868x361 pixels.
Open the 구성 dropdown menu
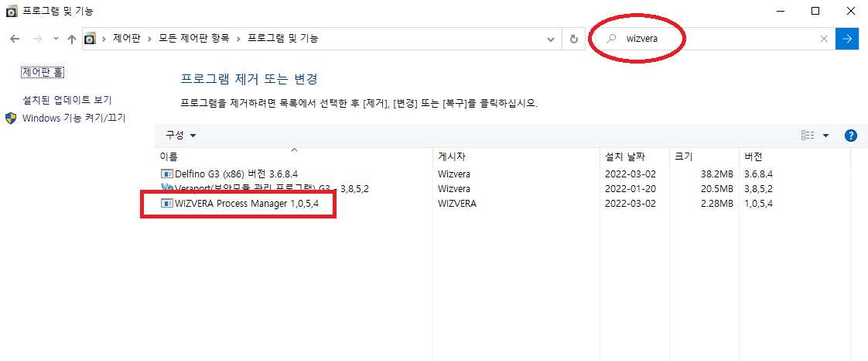[181, 136]
